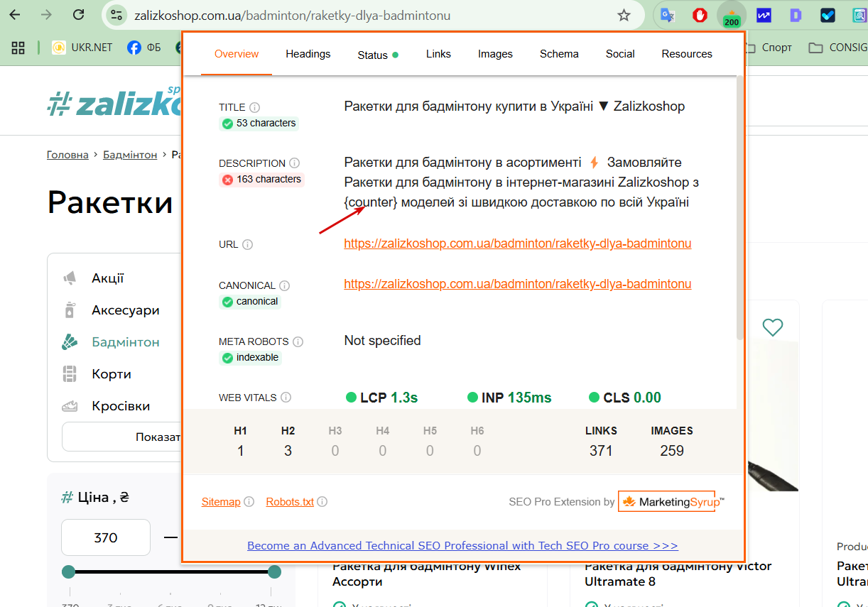Click LCP 1.3s metric
Image resolution: width=868 pixels, height=607 pixels.
click(x=381, y=398)
